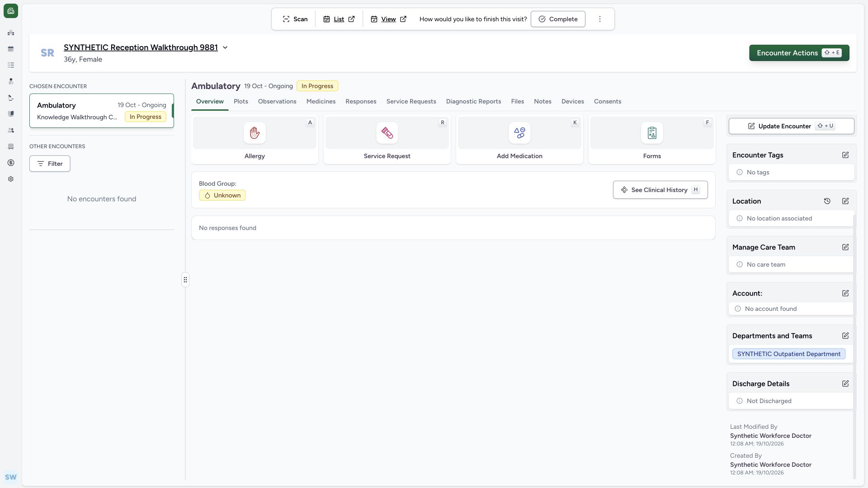
Task: Open the View link
Action: (389, 19)
